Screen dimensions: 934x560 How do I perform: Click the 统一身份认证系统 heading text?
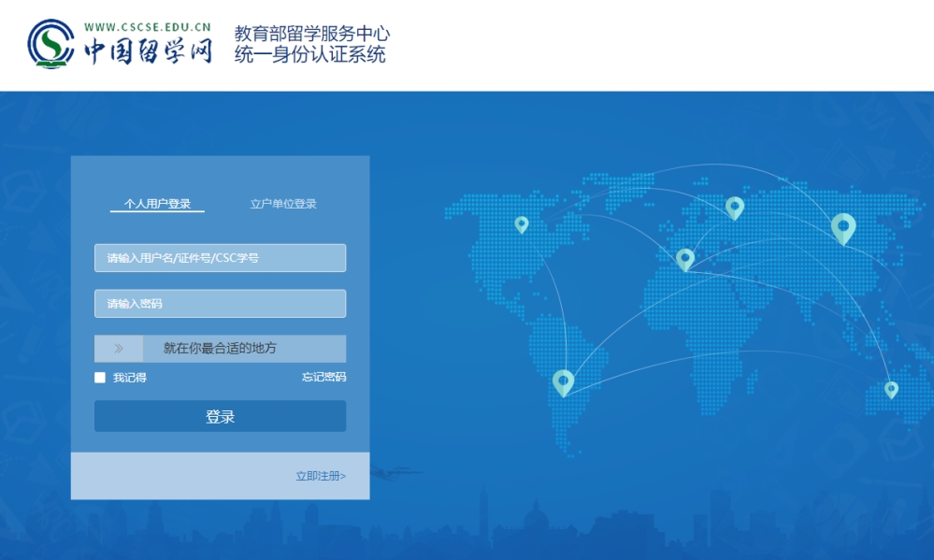pos(309,55)
